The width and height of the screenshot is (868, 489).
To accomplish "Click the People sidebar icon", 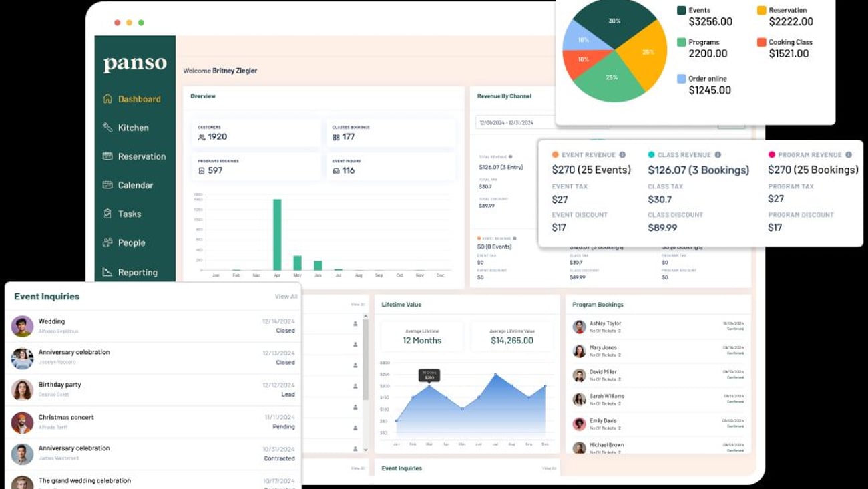I will 107,242.
